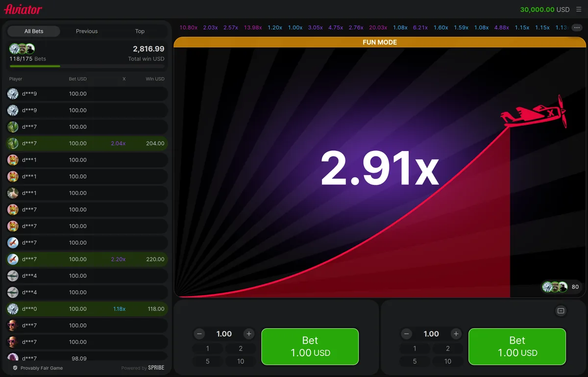Viewport: 588px width, 377px height.
Task: Click the 4.88x result in history
Action: click(502, 27)
